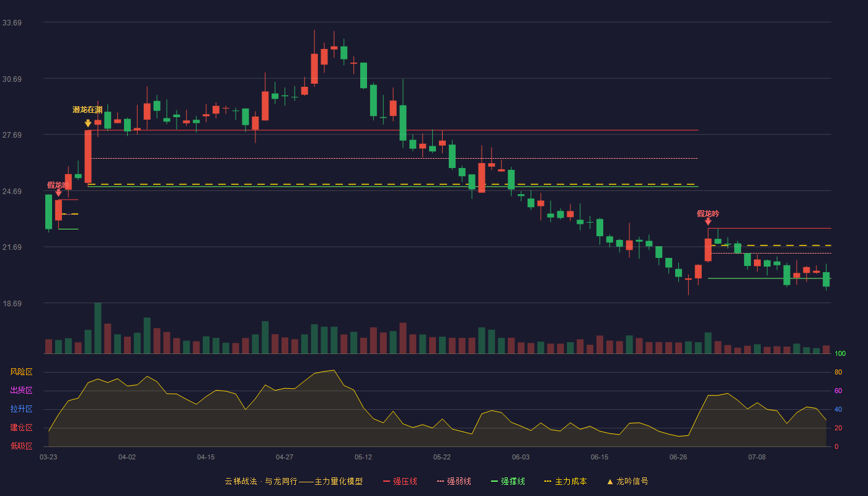Toggle 强弱线 series in the legend
The width and height of the screenshot is (868, 496).
pos(454,481)
